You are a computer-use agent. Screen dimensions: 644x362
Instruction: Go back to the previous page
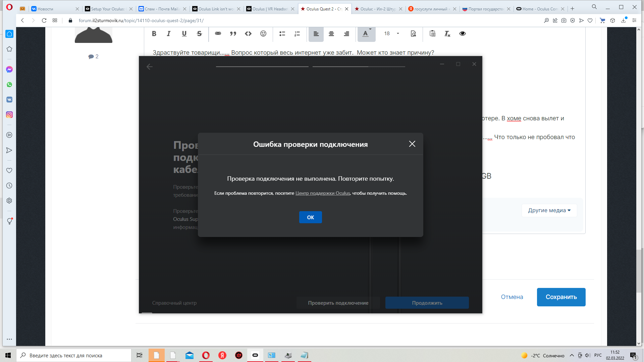point(22,20)
